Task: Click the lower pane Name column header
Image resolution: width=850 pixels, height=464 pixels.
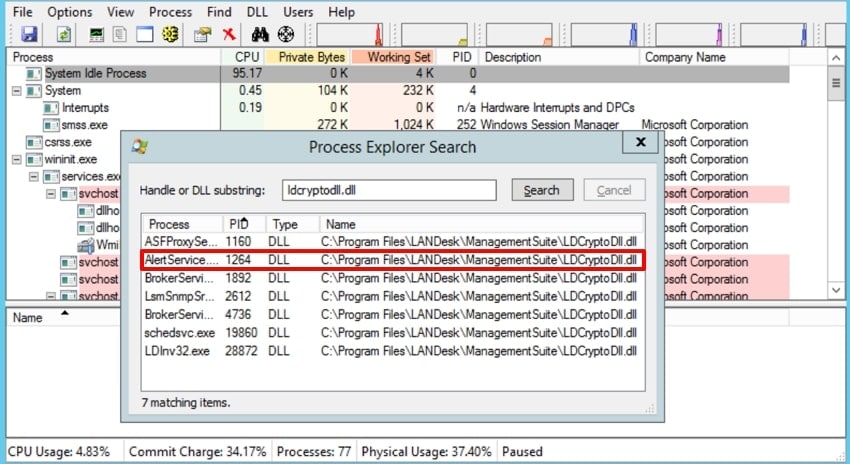Action: (63, 318)
